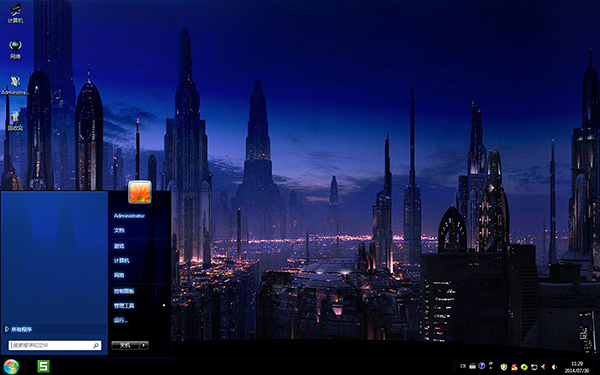Open Administrator in the start menu
Image resolution: width=600 pixels, height=375 pixels.
click(129, 216)
